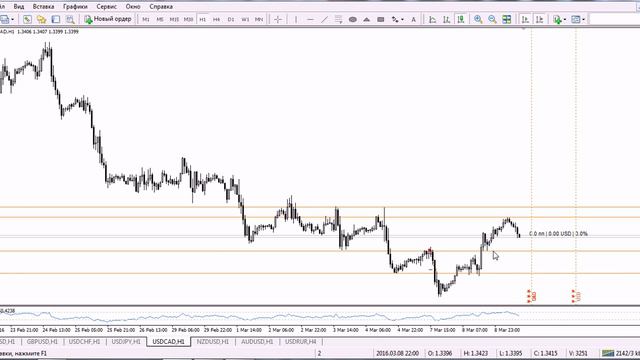
Task: Open the chart Templates icon
Action: [x=576, y=19]
